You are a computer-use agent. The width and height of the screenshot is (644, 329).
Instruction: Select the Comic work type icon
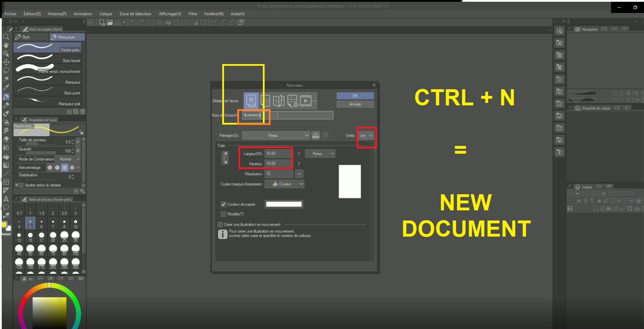265,101
